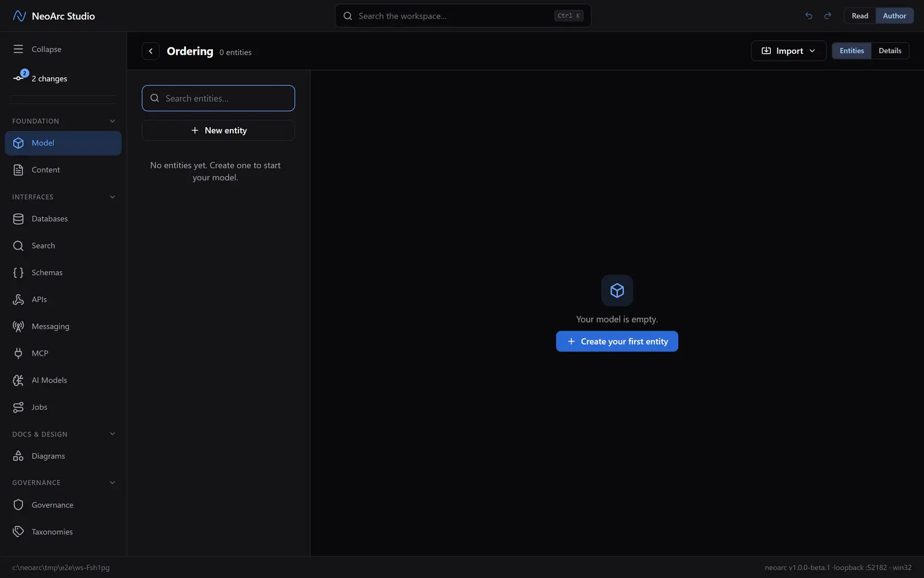Image resolution: width=924 pixels, height=578 pixels.
Task: Open AI Models in the sidebar
Action: (x=63, y=380)
